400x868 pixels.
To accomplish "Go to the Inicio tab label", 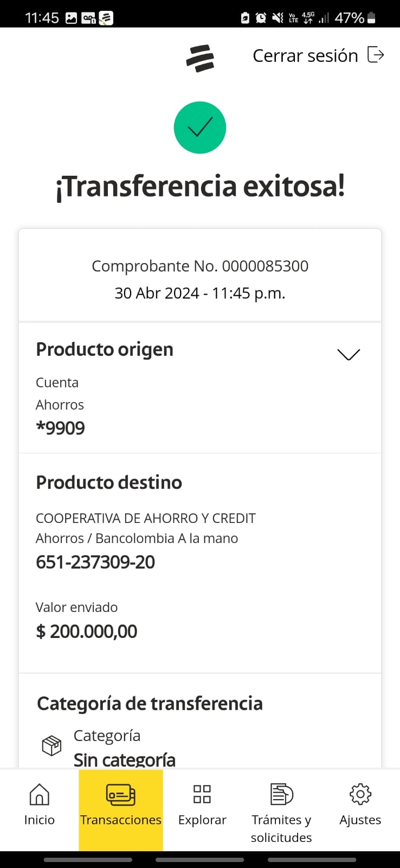I will coord(39,820).
